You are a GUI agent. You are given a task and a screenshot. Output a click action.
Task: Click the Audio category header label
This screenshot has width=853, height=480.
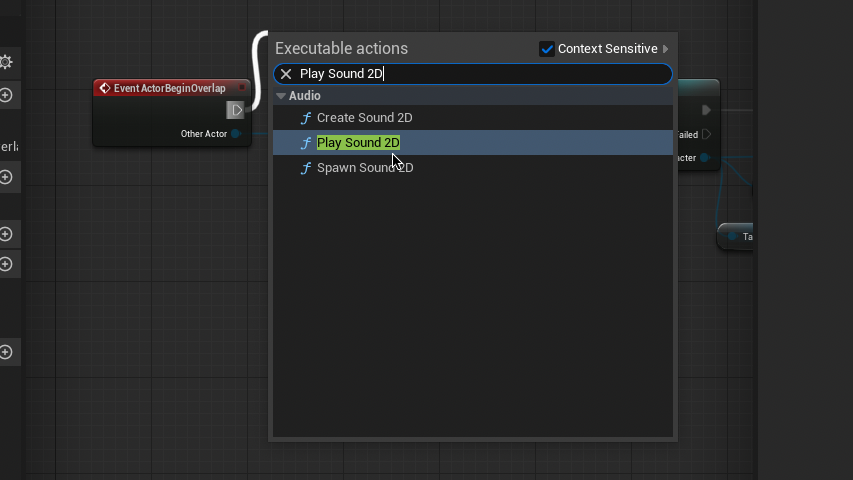tap(305, 96)
